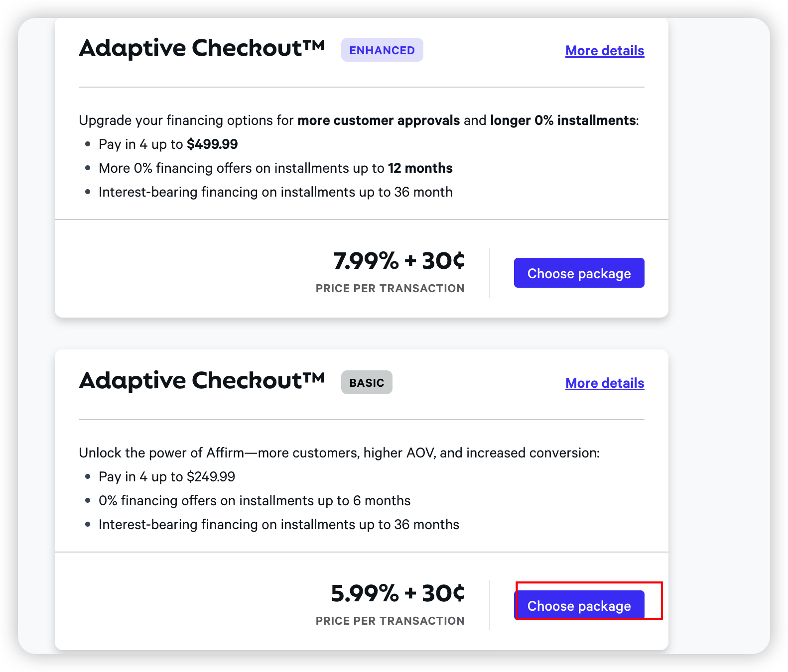788x672 pixels.
Task: Open More details for the Basic package
Action: pos(605,383)
